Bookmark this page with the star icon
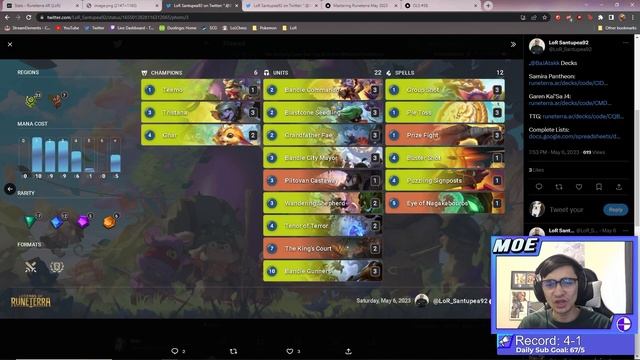This screenshot has width=640, height=360. tap(544, 18)
